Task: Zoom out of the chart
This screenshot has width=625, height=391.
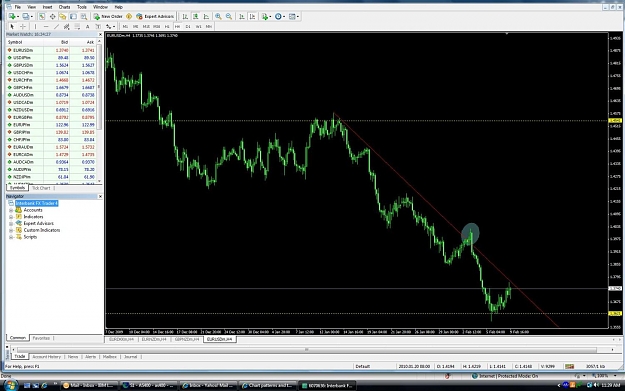Action: [229, 16]
